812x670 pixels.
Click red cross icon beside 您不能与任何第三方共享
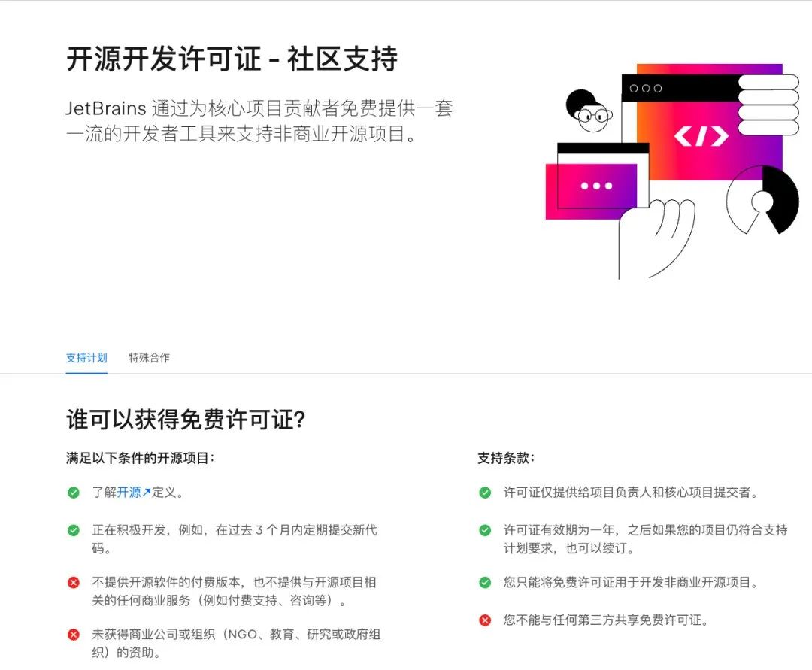coord(485,620)
